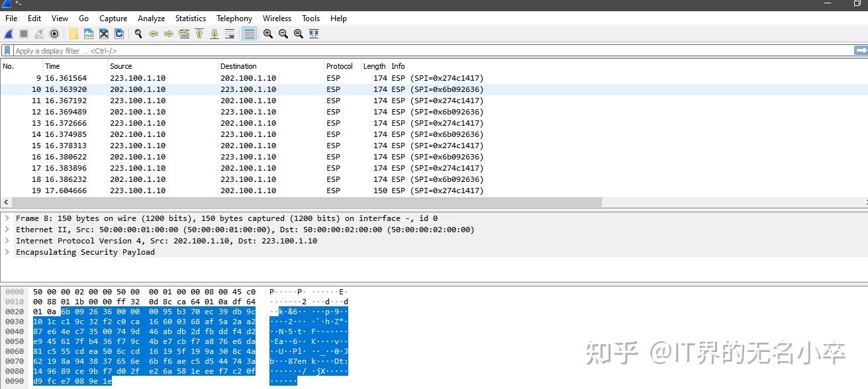Zoom in the main window text
Screen dimensions: 868x389
(x=268, y=34)
